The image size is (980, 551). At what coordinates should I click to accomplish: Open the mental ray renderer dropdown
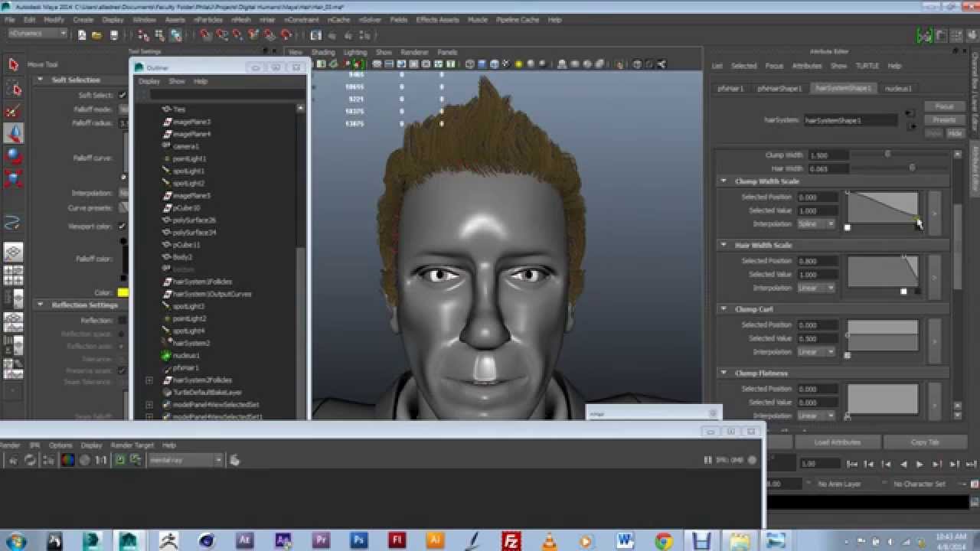[186, 460]
